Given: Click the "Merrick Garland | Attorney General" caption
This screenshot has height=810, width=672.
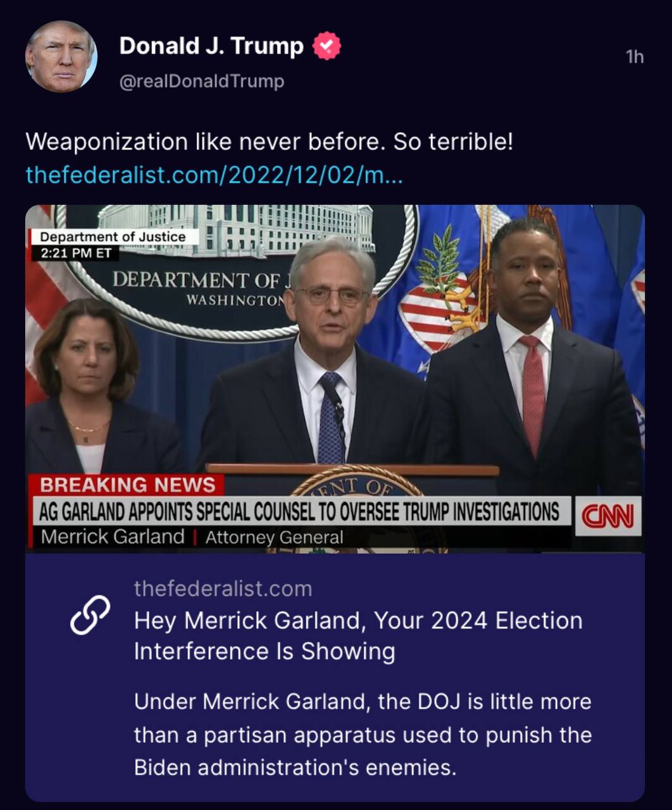Looking at the screenshot, I should click(x=192, y=537).
